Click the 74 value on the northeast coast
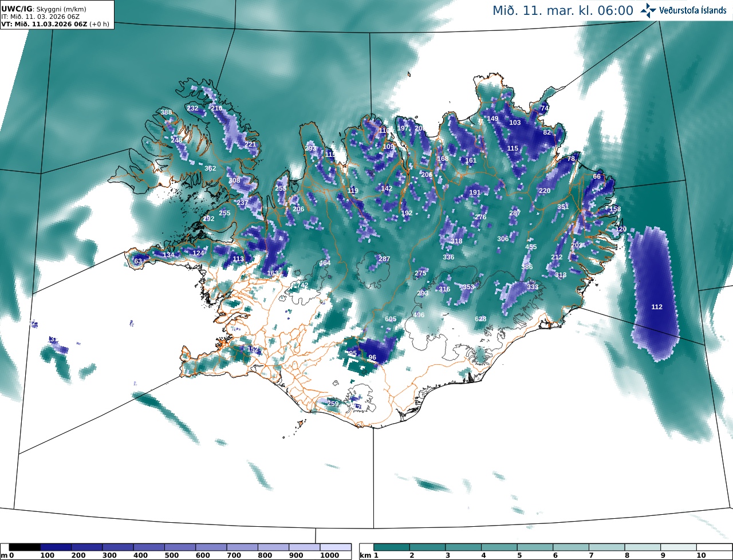Image resolution: width=733 pixels, height=560 pixels. coord(545,108)
